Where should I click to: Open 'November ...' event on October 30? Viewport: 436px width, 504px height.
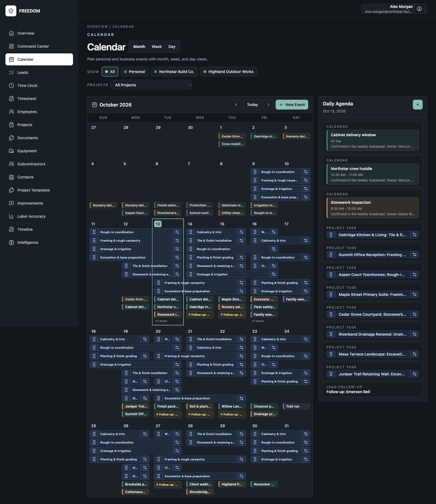coord(264,484)
